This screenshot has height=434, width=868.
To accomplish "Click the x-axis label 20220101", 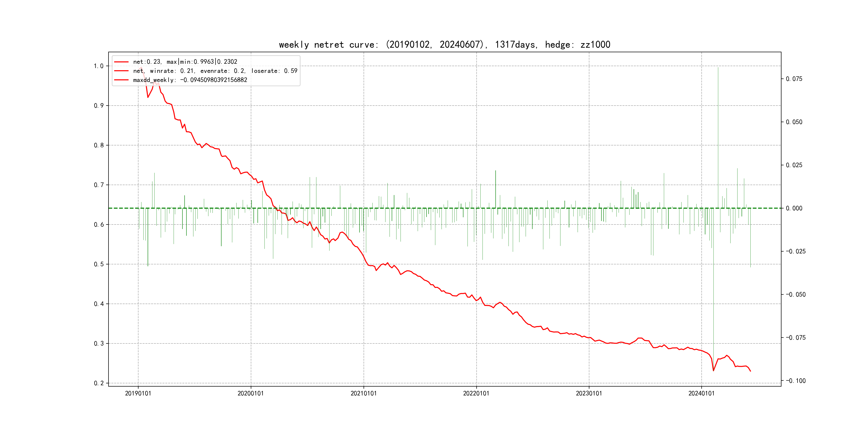I will coord(476,394).
